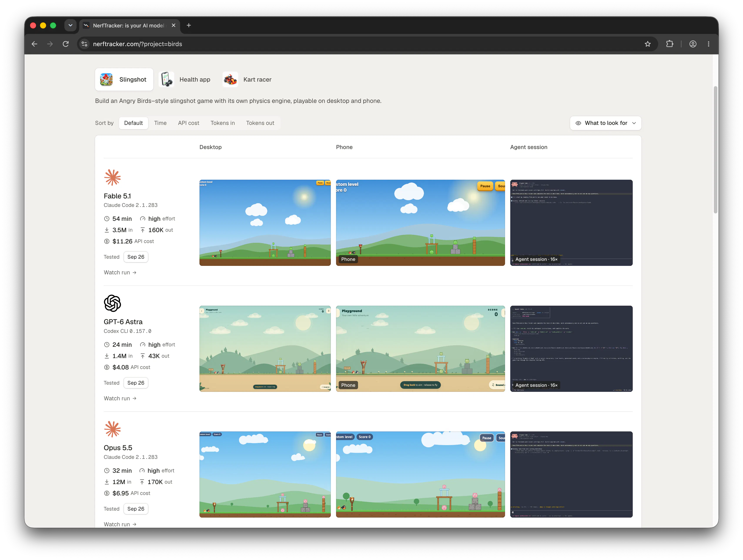Open Fable 5.1 phone game preview
This screenshot has height=560, width=743.
420,223
